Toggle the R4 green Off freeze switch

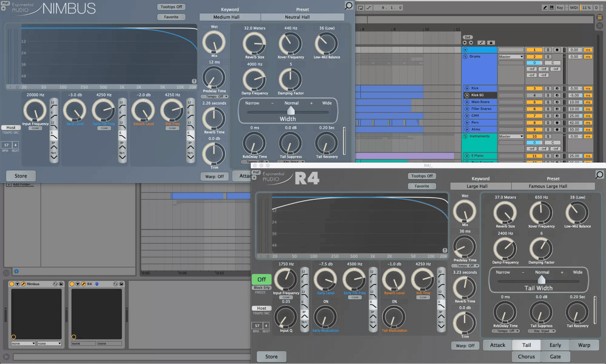click(x=261, y=279)
